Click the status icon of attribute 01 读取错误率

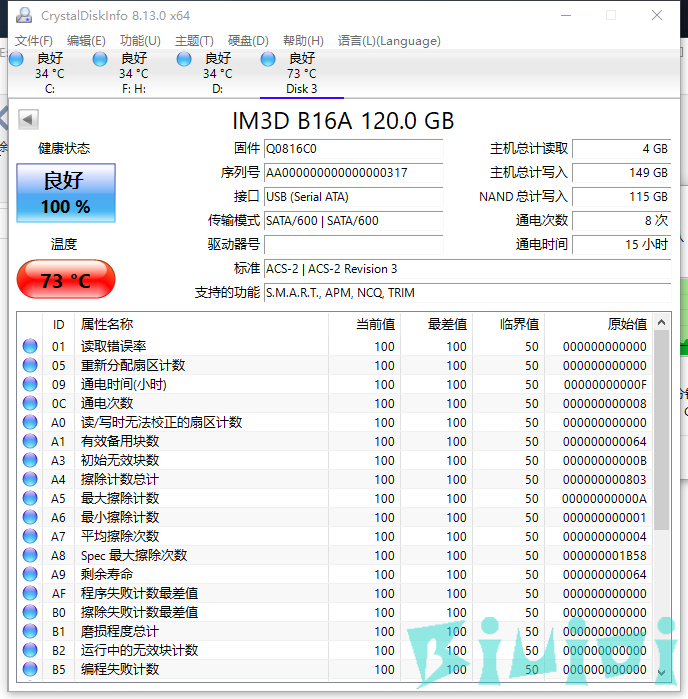point(30,346)
